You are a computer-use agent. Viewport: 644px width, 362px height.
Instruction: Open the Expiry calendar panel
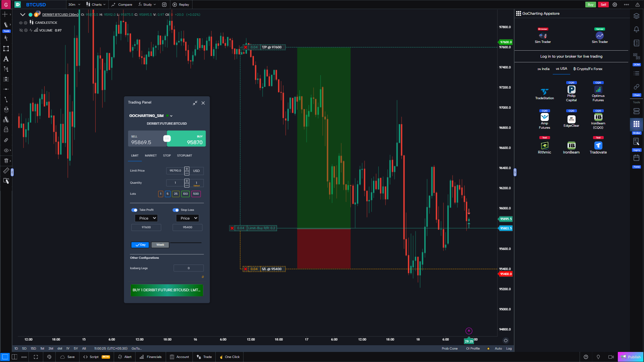pos(636,141)
